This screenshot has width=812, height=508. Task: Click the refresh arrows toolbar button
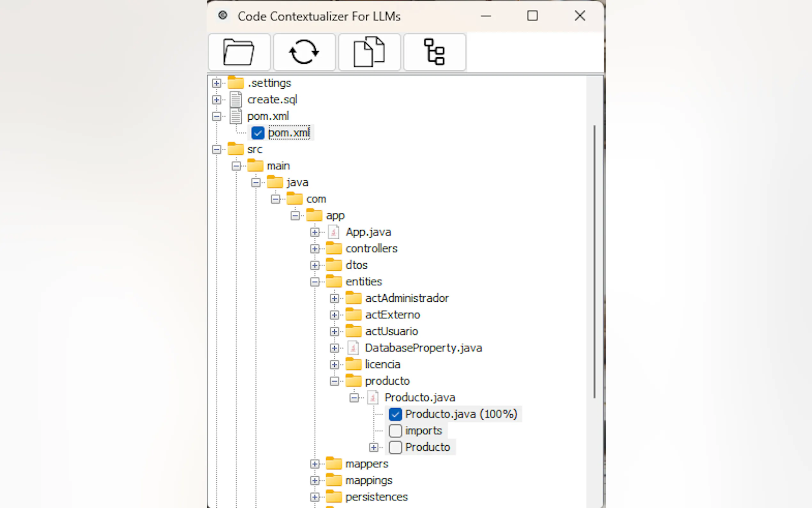[304, 52]
